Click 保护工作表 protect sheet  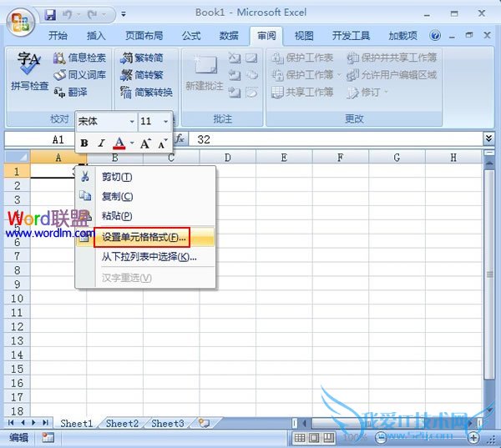pos(302,58)
